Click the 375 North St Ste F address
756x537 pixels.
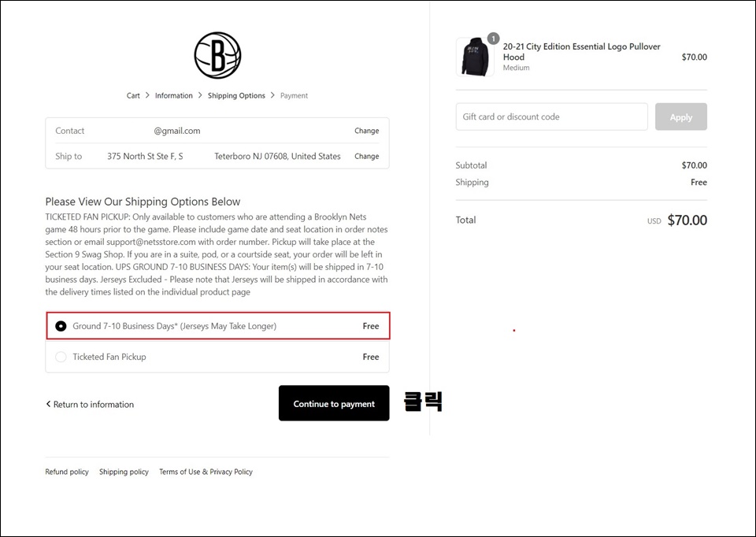[145, 156]
